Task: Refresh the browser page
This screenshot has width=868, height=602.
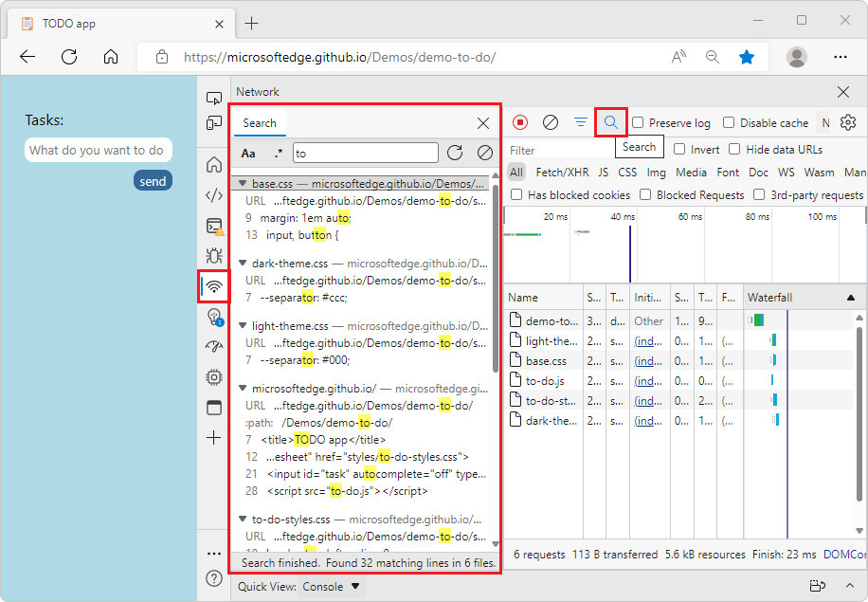Action: pyautogui.click(x=69, y=57)
